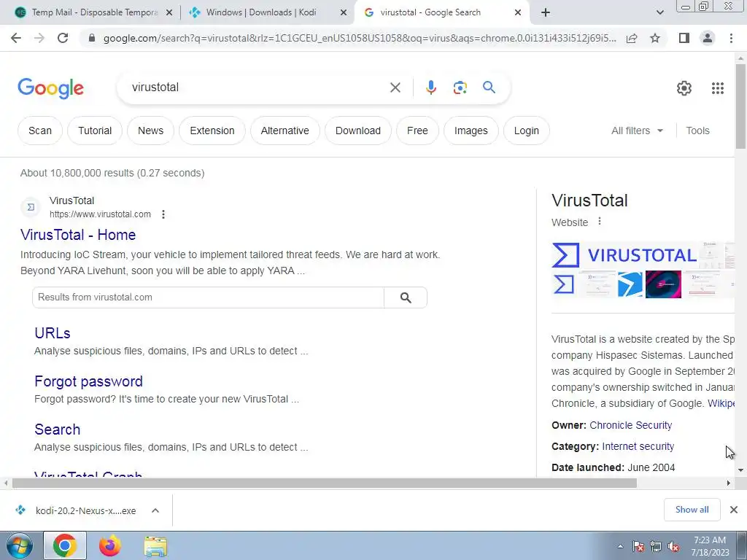The image size is (747, 560).
Task: Select the Images filter chip
Action: pos(471,131)
